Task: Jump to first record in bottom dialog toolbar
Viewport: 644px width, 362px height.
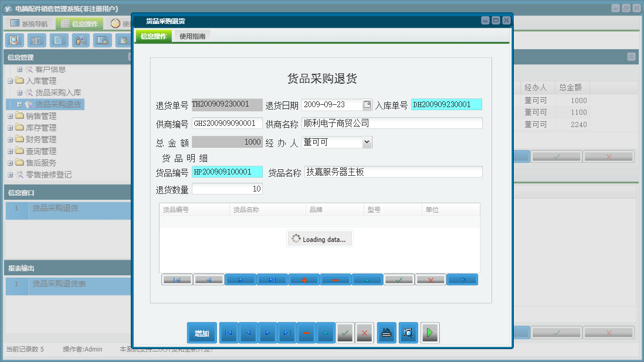Action: [228, 333]
